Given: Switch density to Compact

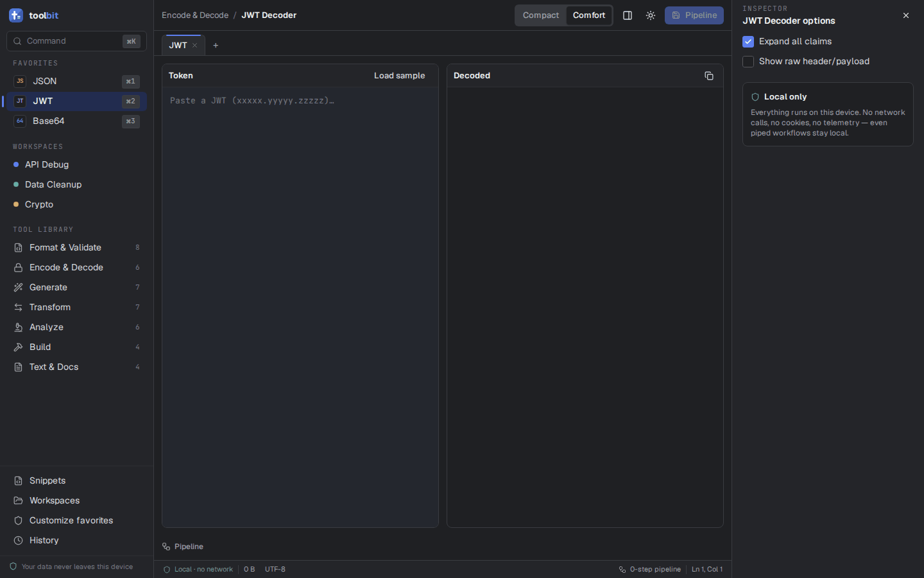Looking at the screenshot, I should coord(541,15).
